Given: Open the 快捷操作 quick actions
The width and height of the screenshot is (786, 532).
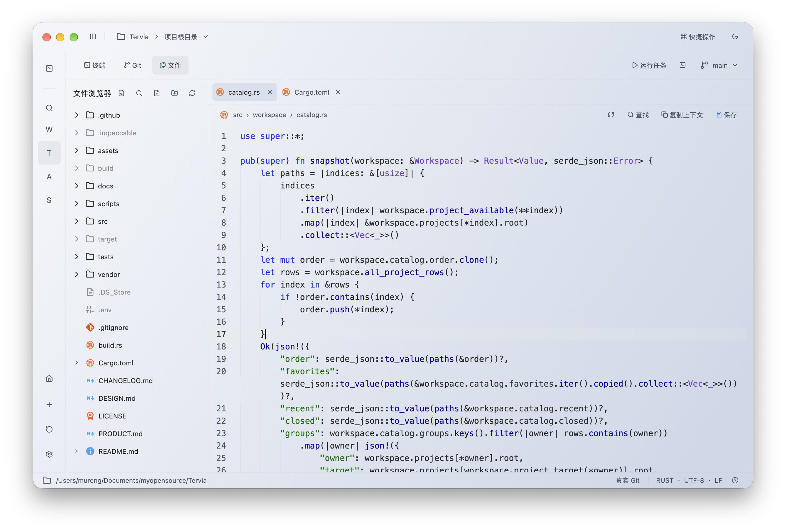Looking at the screenshot, I should click(x=698, y=37).
